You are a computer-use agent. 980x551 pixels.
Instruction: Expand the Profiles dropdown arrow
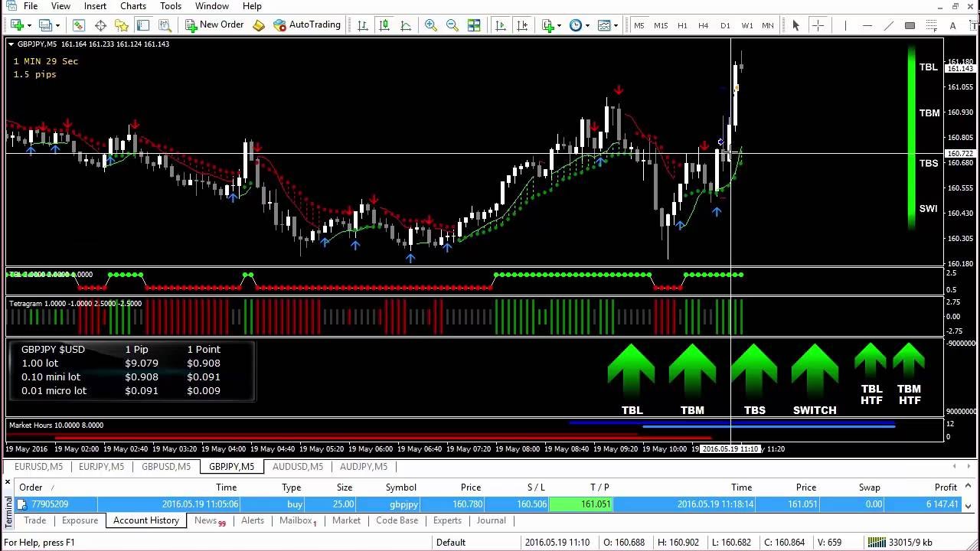coord(57,26)
